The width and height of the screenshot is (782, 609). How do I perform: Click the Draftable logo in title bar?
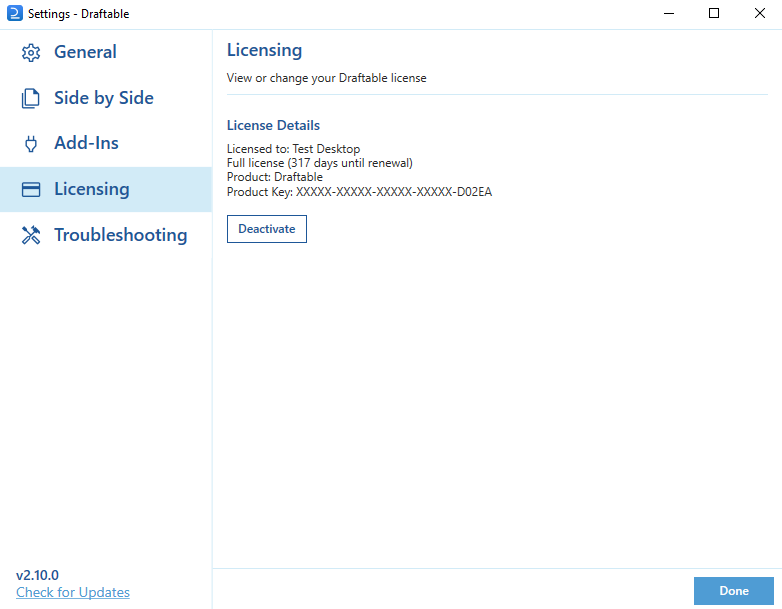point(14,13)
